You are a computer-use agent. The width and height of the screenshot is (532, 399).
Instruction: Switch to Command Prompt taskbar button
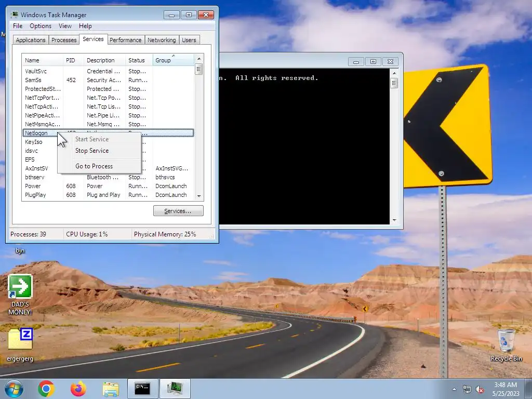pyautogui.click(x=142, y=389)
